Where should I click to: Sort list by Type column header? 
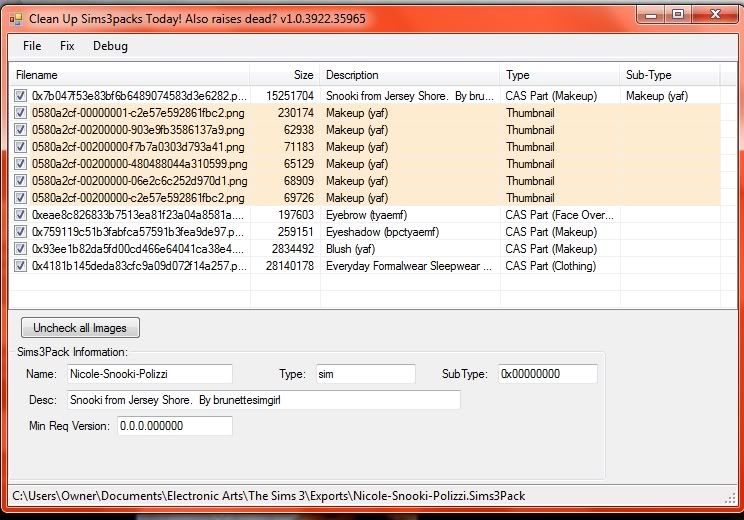point(560,75)
